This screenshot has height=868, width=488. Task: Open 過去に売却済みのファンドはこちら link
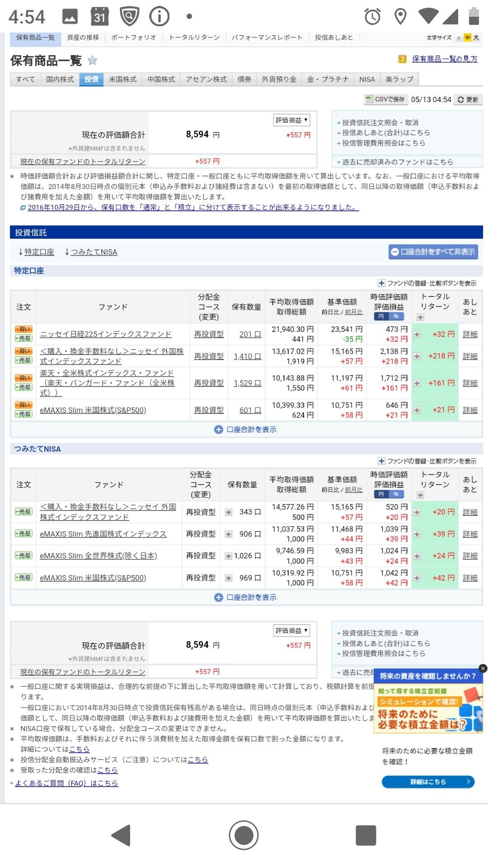[398, 162]
